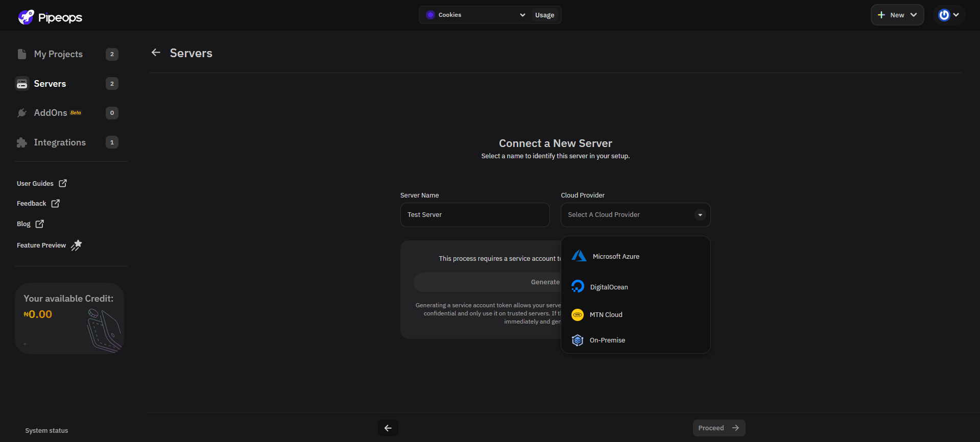Select the Microsoft Azure provider option
This screenshot has width=980, height=442.
pyautogui.click(x=615, y=256)
